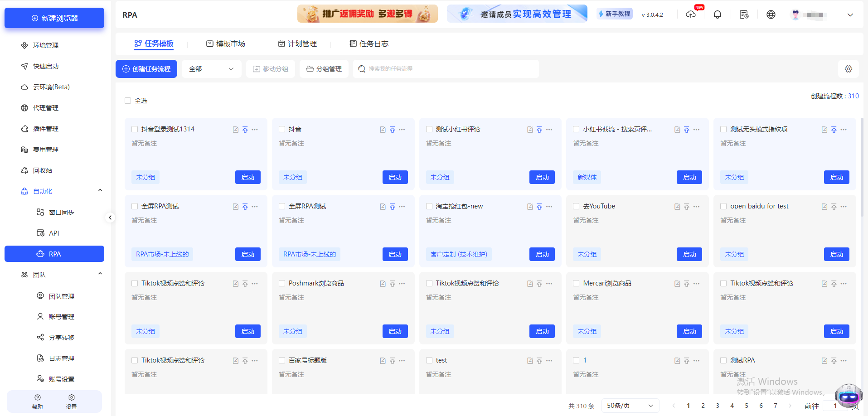This screenshot has height=416, width=868.
Task: Open the notifications bell icon
Action: pyautogui.click(x=718, y=15)
